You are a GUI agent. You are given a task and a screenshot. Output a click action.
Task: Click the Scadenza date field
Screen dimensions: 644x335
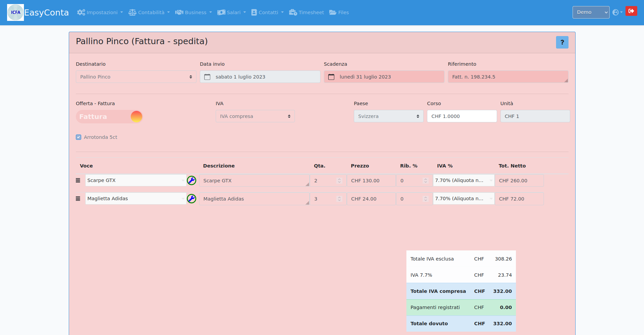(384, 77)
